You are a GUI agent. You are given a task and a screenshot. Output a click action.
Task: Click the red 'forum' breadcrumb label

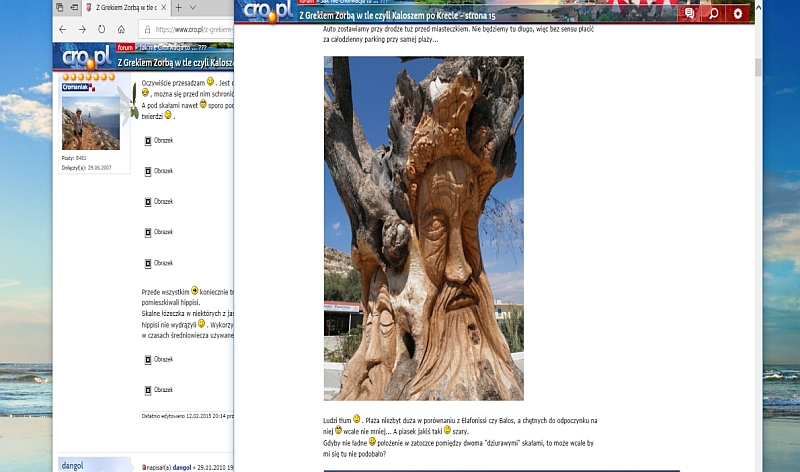tap(124, 47)
